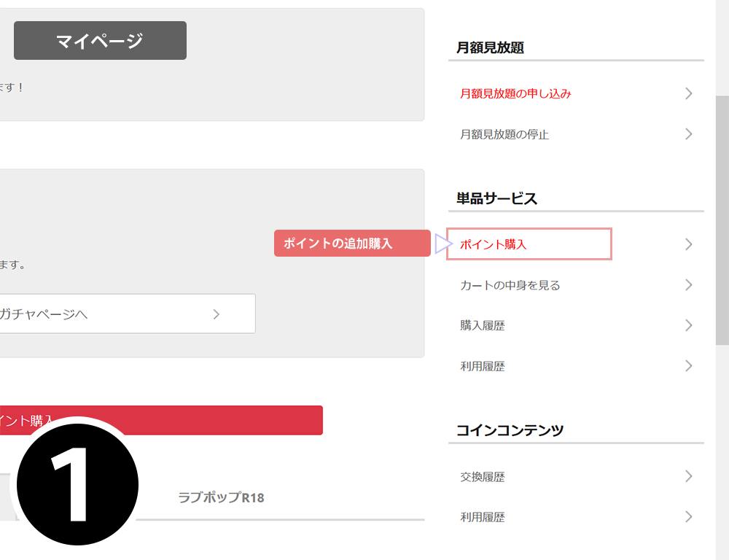The height and width of the screenshot is (560, 729).
Task: Open the マイページ button
Action: pyautogui.click(x=100, y=40)
